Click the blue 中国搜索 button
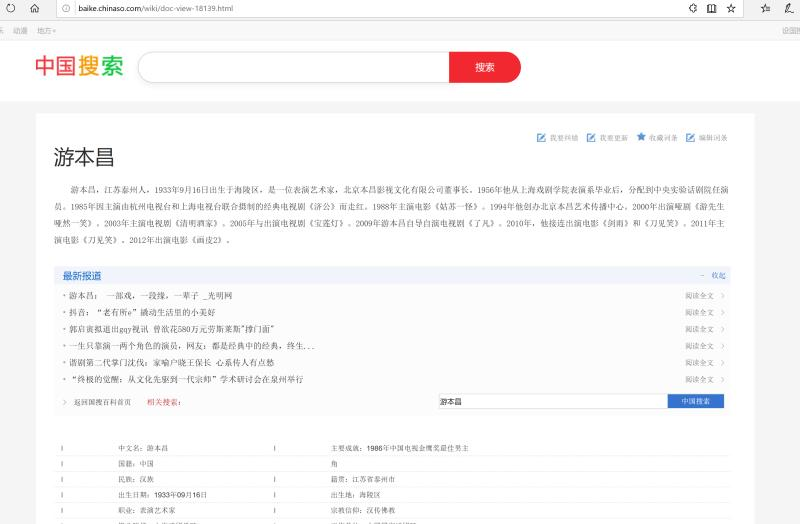Image resolution: width=800 pixels, height=524 pixels. click(x=696, y=402)
